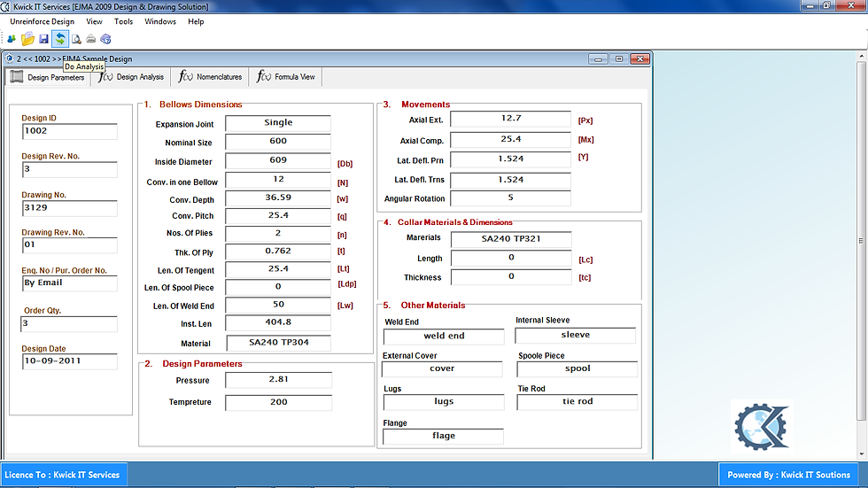Open the Unreinforce Design menu
This screenshot has width=868, height=488.
[43, 21]
